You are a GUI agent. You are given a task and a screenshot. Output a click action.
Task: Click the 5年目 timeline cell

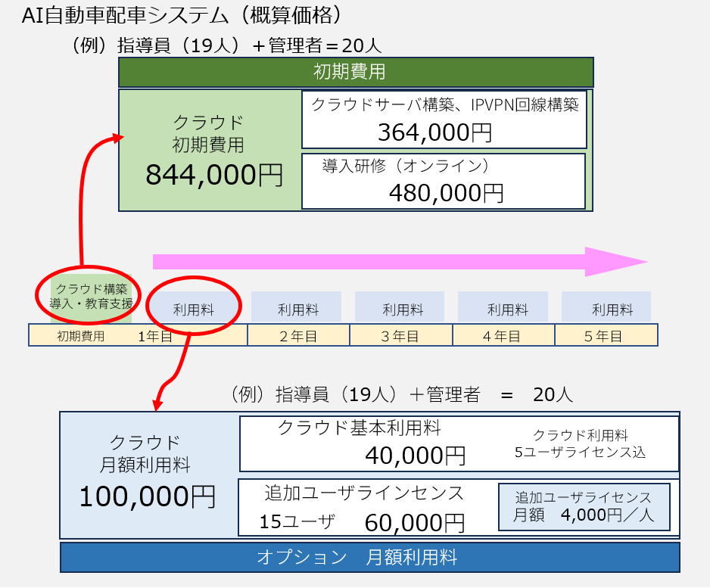click(x=606, y=335)
